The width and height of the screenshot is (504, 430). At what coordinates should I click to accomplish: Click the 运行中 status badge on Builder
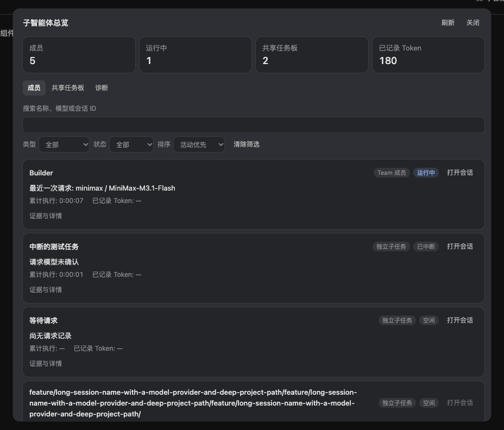click(426, 173)
